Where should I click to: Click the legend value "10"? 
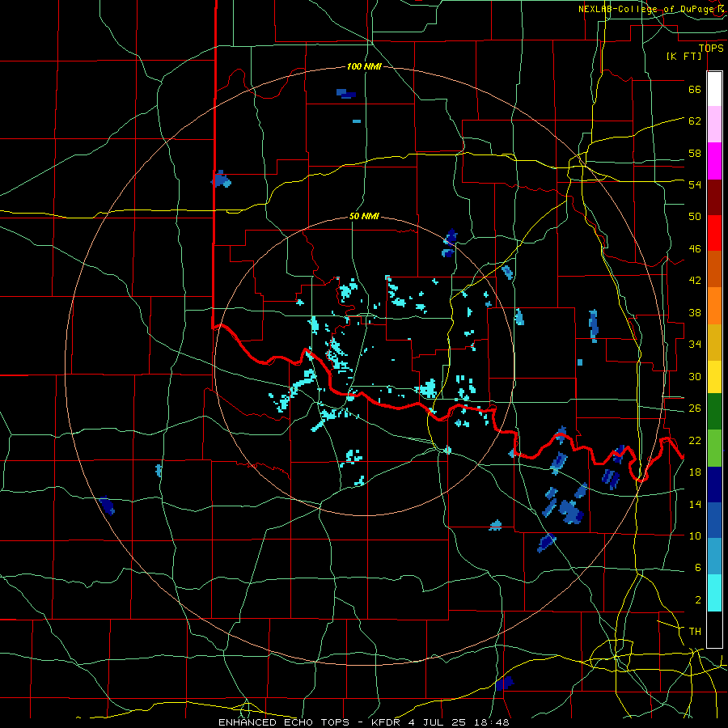coord(695,535)
